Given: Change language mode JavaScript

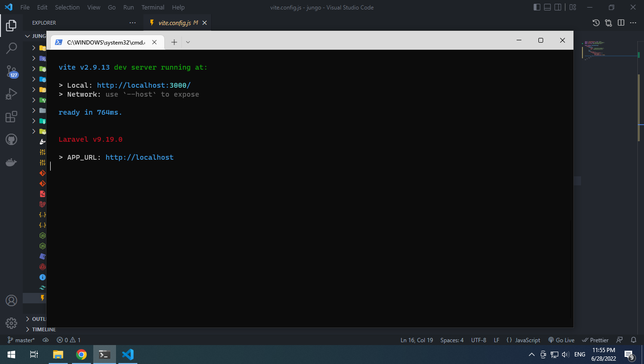Looking at the screenshot, I should tap(523, 340).
